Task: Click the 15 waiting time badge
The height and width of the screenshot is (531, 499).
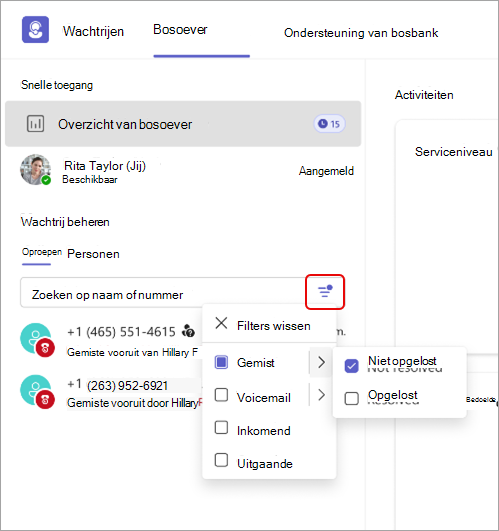Action: coord(329,124)
